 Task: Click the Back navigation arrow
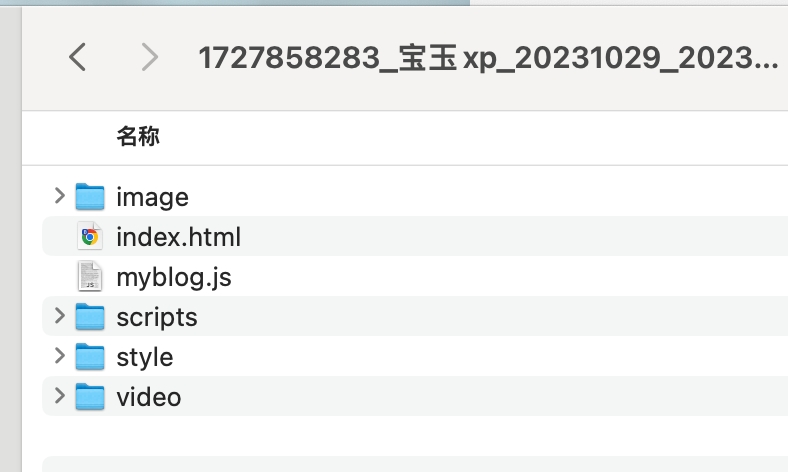click(78, 57)
